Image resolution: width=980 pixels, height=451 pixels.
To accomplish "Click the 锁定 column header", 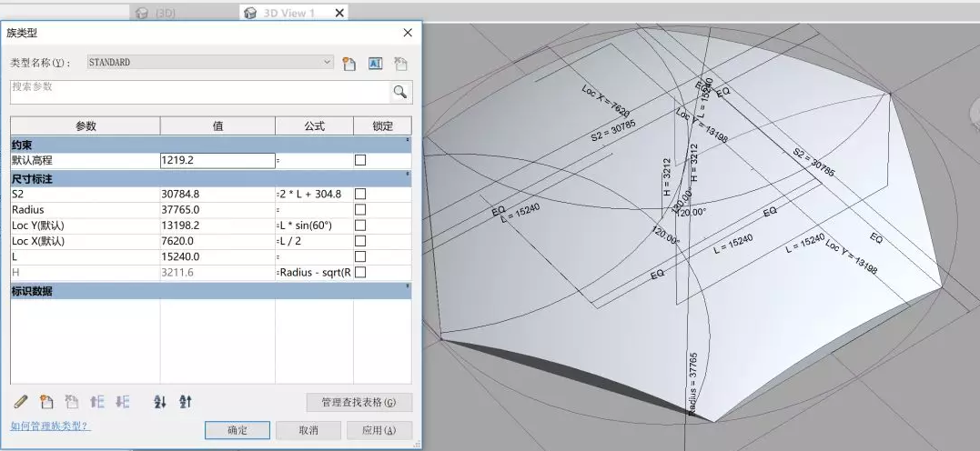I will coord(382,125).
